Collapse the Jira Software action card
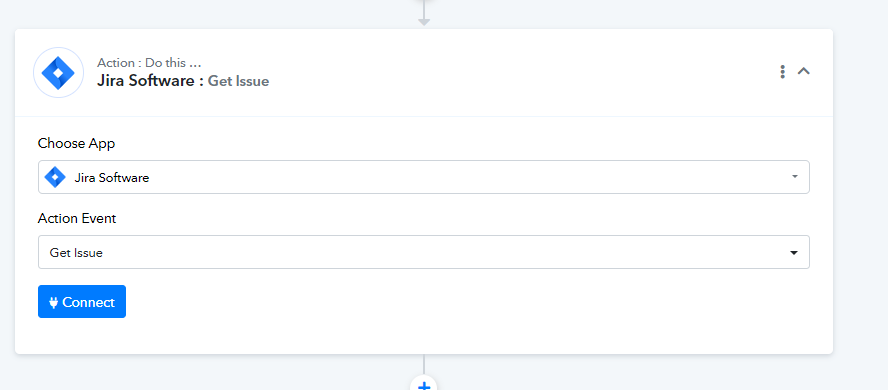The height and width of the screenshot is (390, 888). coord(804,71)
